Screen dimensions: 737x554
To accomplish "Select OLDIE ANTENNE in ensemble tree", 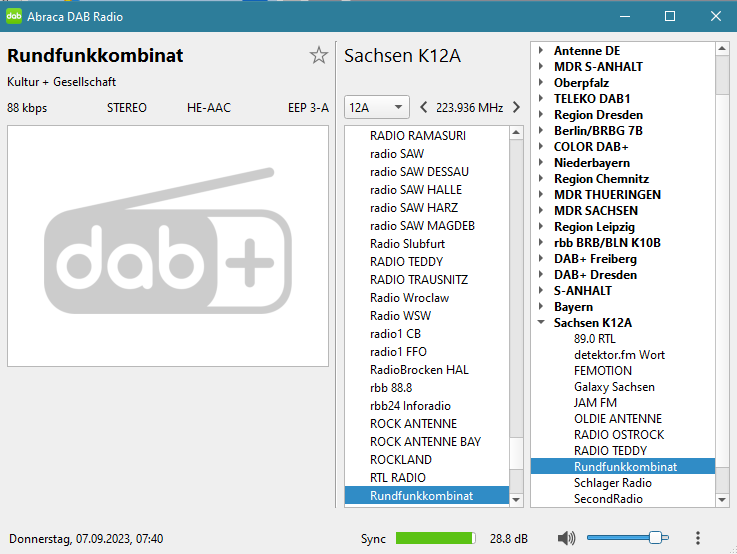I will click(x=617, y=419).
